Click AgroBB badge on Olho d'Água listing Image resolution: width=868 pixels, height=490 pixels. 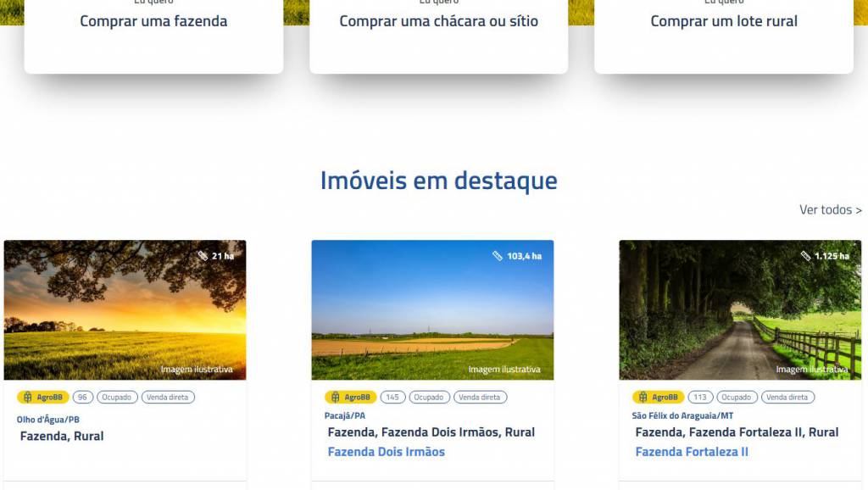(x=42, y=397)
